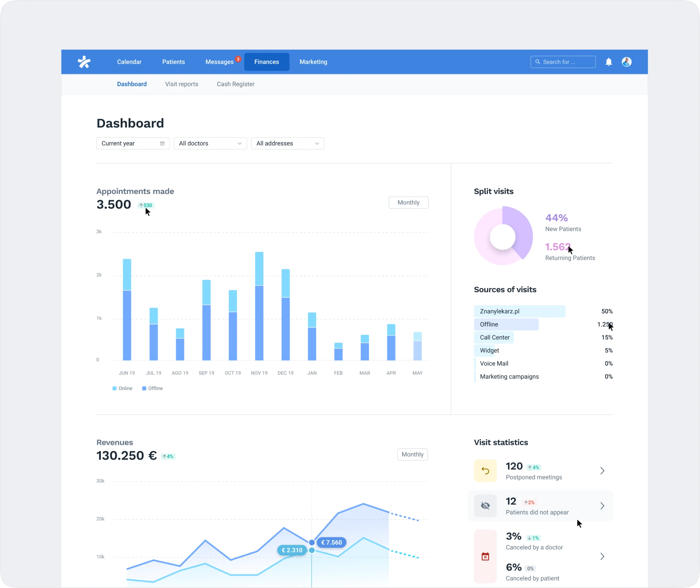Click the €7.560 marker on Revenues chart
700x588 pixels.
coord(331,542)
